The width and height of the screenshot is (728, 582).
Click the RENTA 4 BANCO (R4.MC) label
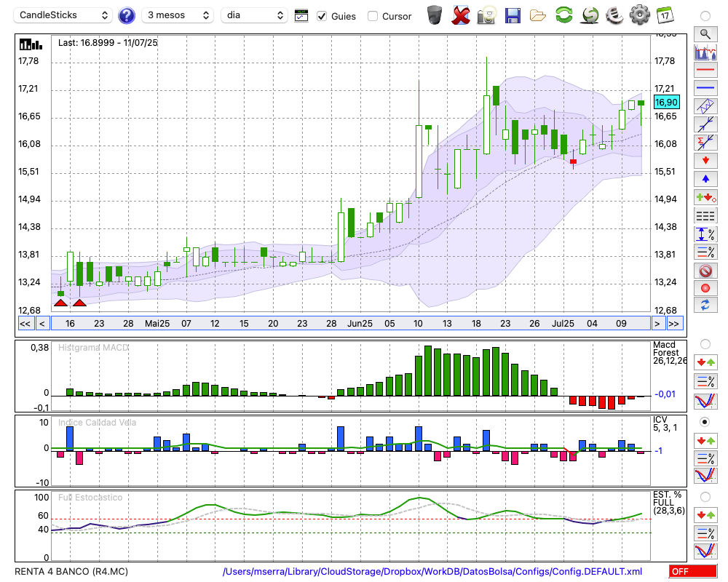point(71,571)
